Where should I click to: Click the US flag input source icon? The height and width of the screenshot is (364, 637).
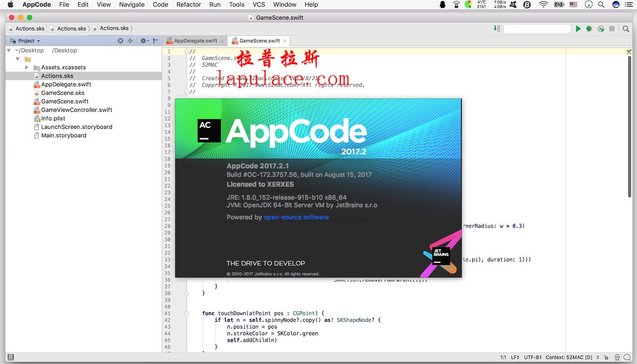(x=573, y=4)
